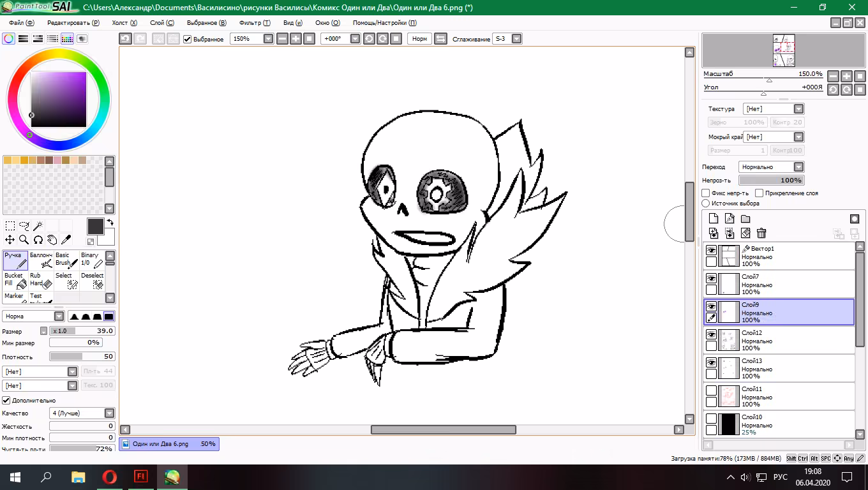Viewport: 868px width, 490px height.
Task: Activate the Deselect brush tool
Action: click(x=92, y=280)
